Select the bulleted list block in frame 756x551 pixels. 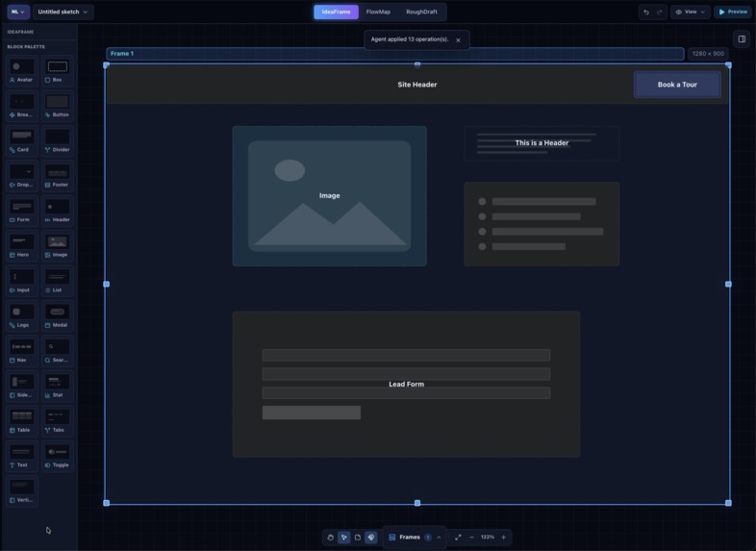542,224
